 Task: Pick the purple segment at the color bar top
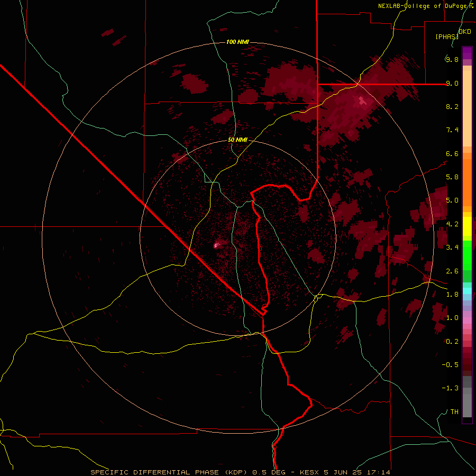pos(467,53)
